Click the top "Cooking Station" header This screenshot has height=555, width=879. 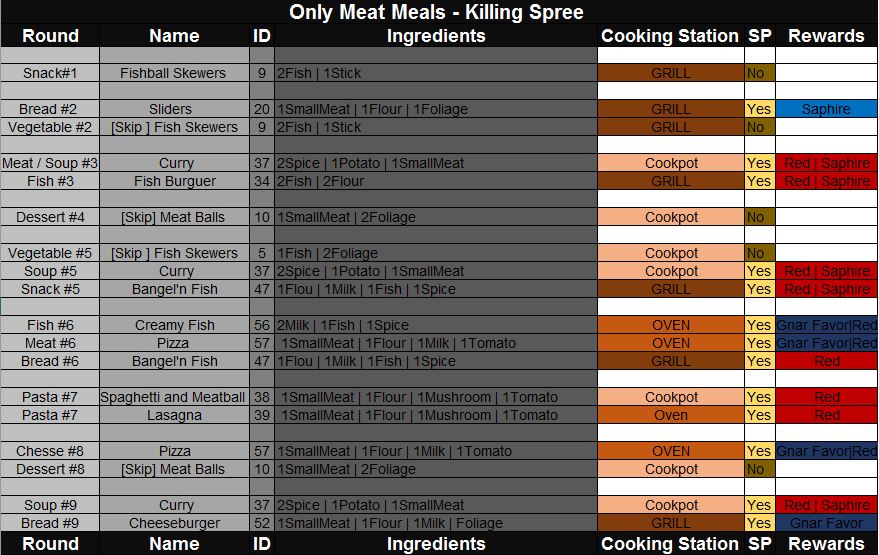(670, 36)
